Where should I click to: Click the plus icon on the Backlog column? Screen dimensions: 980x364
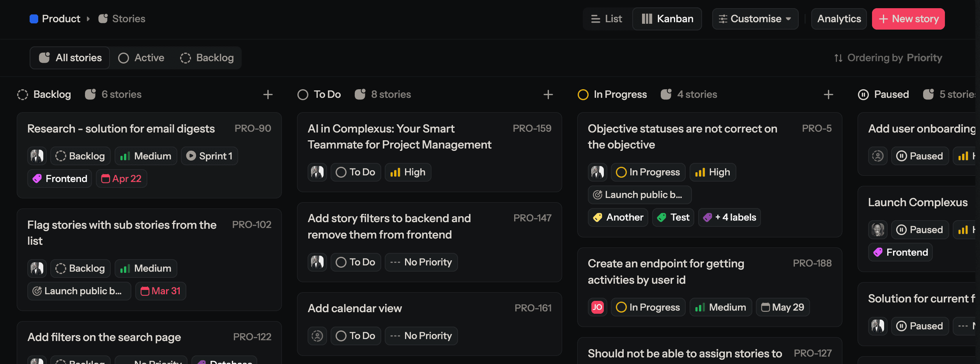[268, 94]
